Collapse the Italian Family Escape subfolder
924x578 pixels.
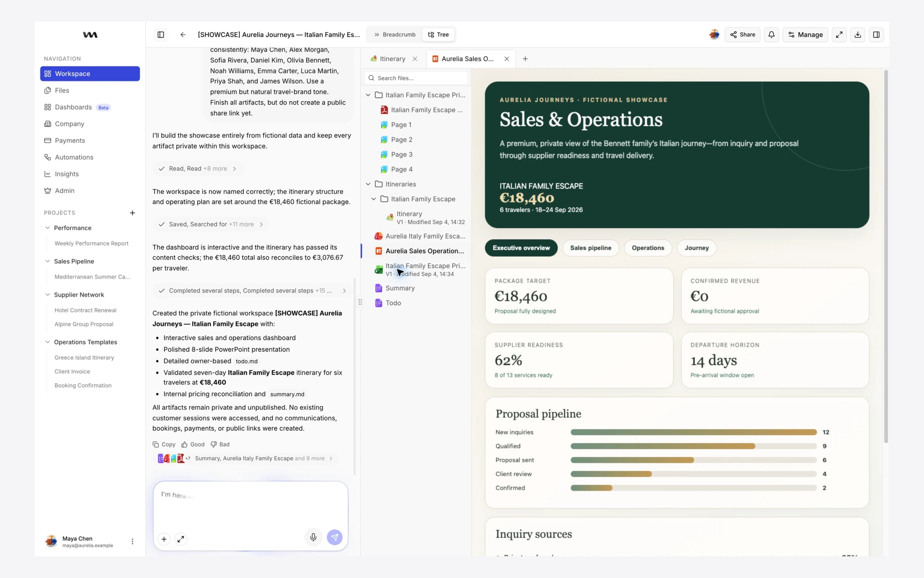pyautogui.click(x=374, y=199)
